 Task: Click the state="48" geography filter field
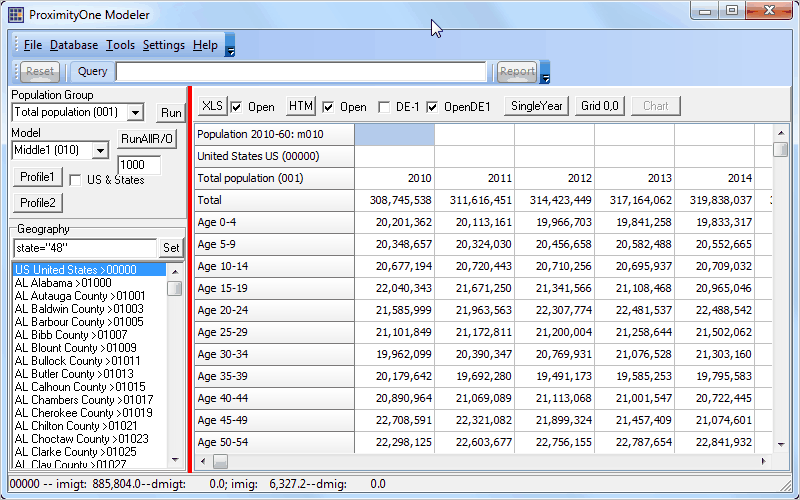click(85, 248)
